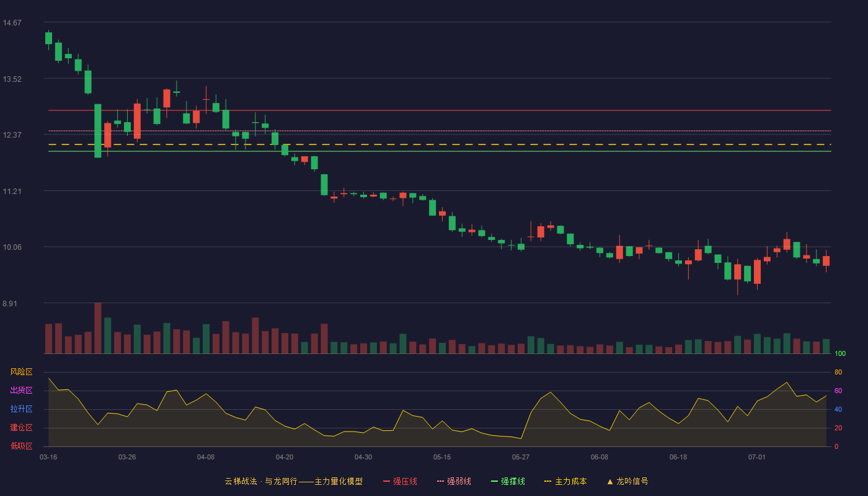Click the 04-20 date label
Screen dimensions: 868x496
[x=285, y=457]
